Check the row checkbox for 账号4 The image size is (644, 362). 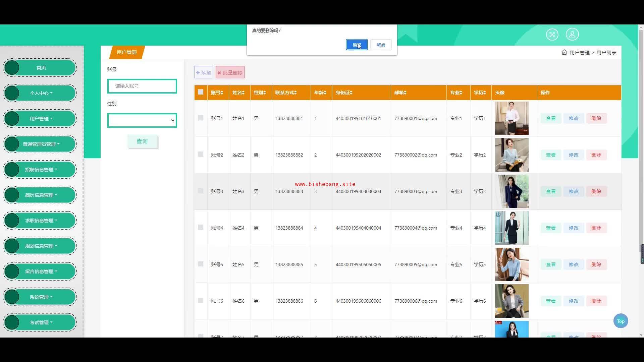[x=201, y=228]
